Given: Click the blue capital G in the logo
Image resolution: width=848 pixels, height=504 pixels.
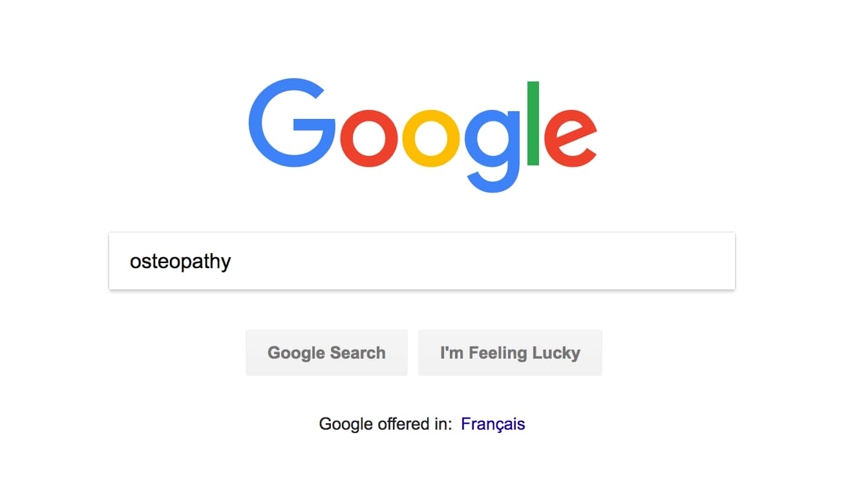Looking at the screenshot, I should pos(291,124).
